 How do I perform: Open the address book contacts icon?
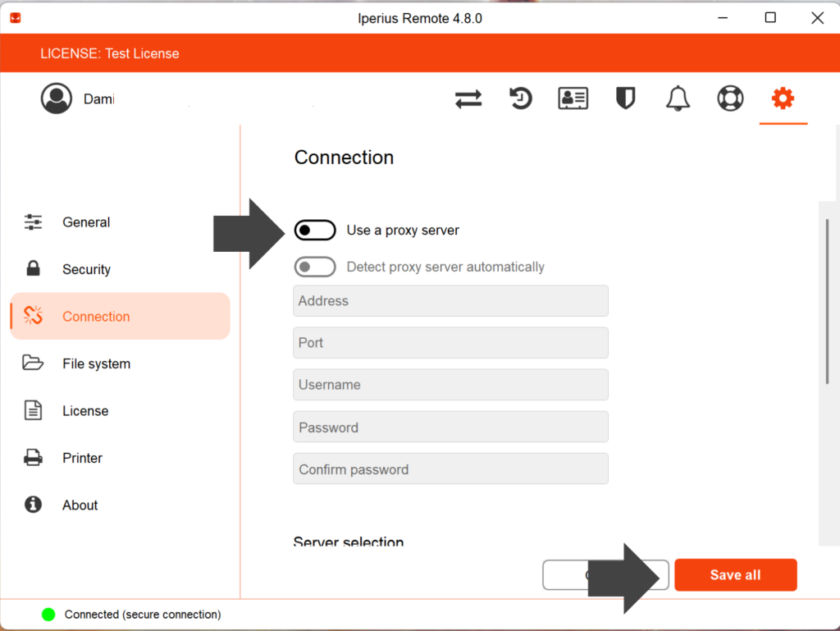(573, 98)
